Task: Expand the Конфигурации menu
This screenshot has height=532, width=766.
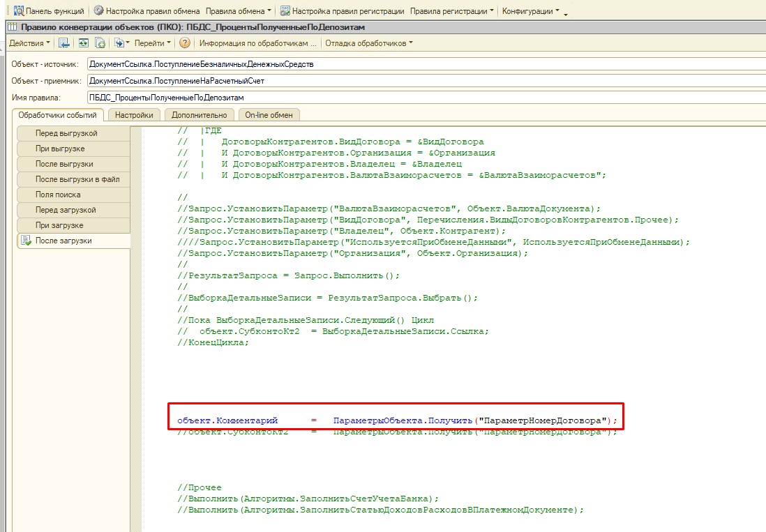Action: (531, 11)
